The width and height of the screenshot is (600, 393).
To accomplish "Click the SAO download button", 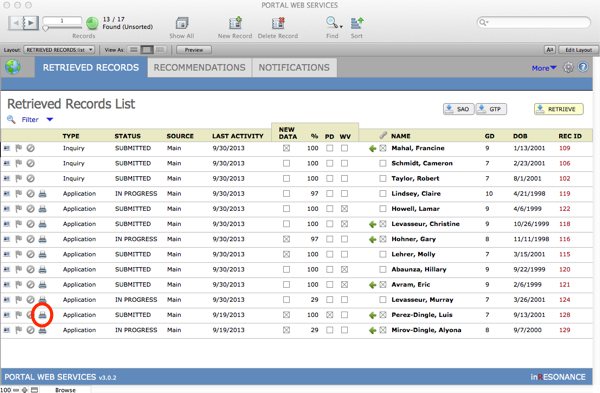I will (x=458, y=109).
